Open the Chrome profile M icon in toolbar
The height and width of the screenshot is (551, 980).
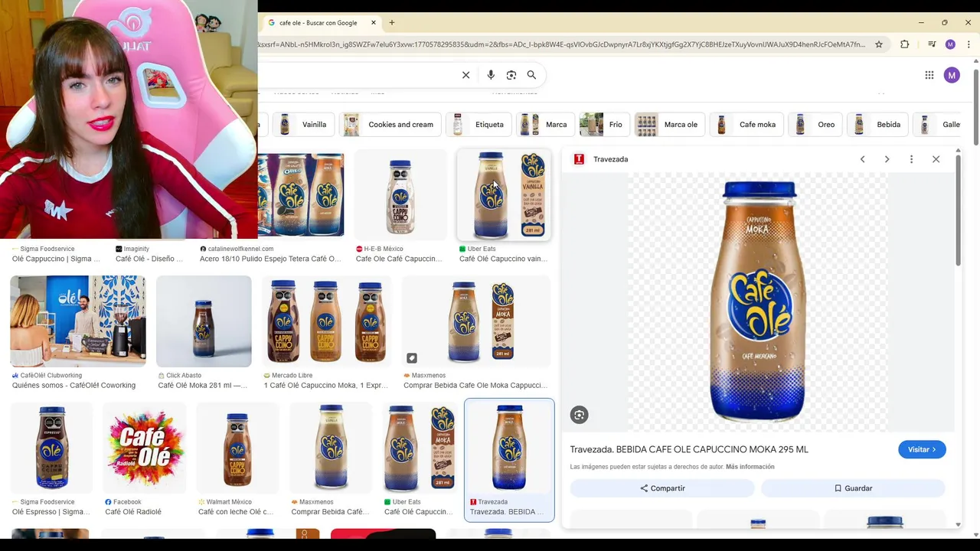click(950, 44)
